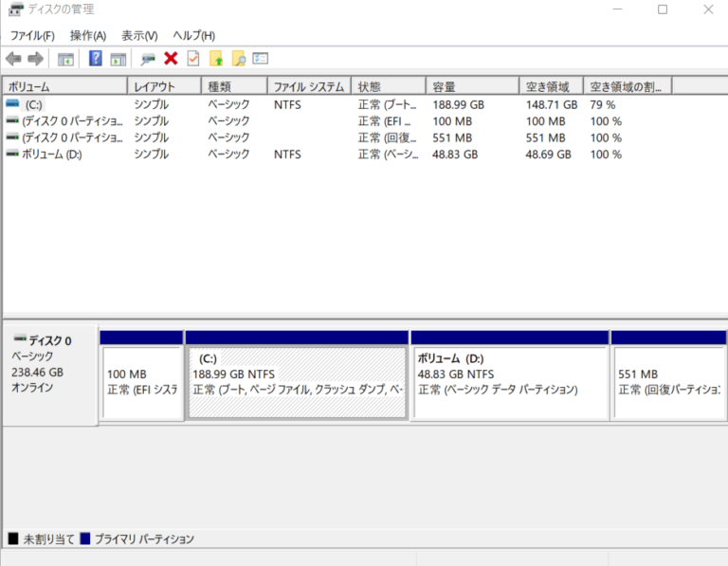Sort by 容量 column header
Viewport: 728px width, 566px height.
point(472,86)
